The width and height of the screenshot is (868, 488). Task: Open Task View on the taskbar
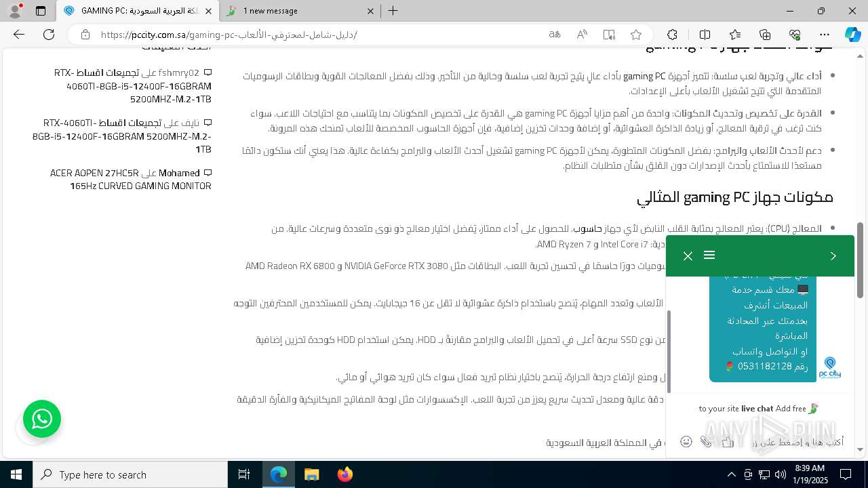[x=244, y=474]
